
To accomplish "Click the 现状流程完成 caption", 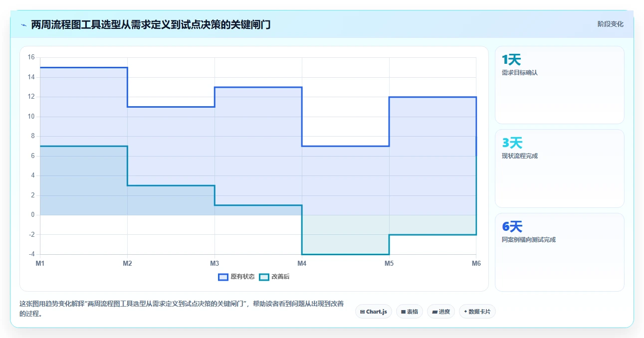I will [x=520, y=156].
